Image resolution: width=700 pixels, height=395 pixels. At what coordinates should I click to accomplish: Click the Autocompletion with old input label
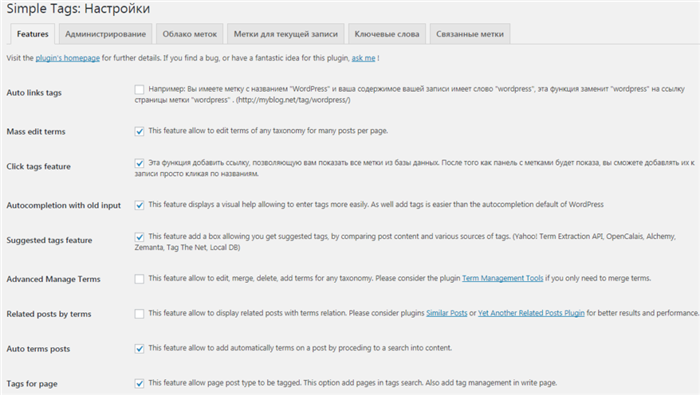[63, 205]
